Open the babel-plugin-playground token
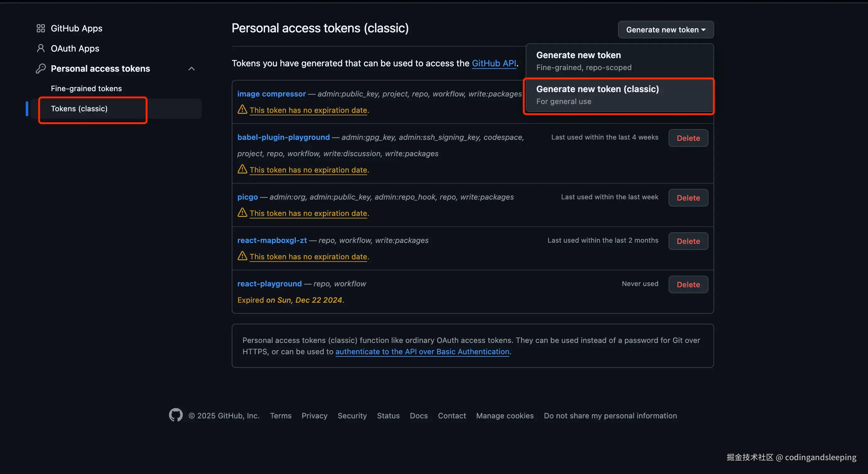This screenshot has height=474, width=868. click(x=284, y=137)
